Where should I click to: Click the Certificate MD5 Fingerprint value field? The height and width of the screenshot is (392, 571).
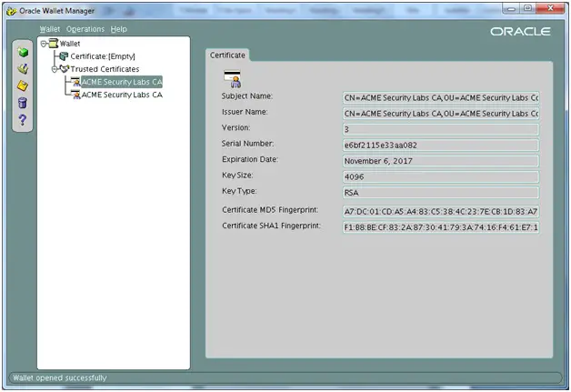[x=441, y=211]
